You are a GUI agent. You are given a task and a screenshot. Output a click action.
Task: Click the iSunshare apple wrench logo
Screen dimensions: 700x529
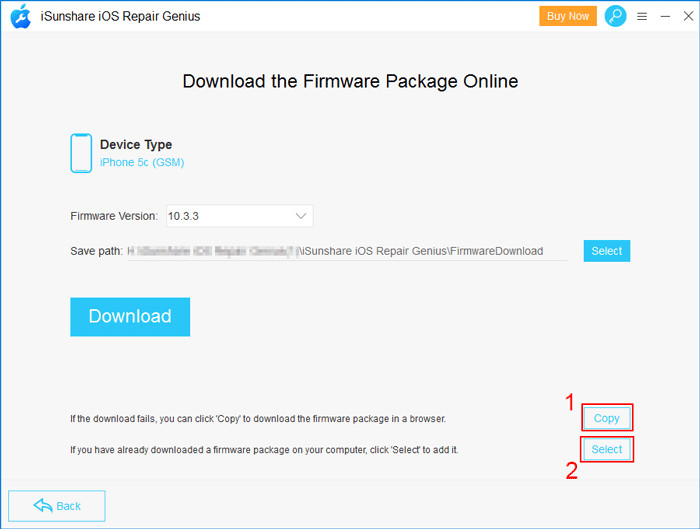[x=21, y=17]
